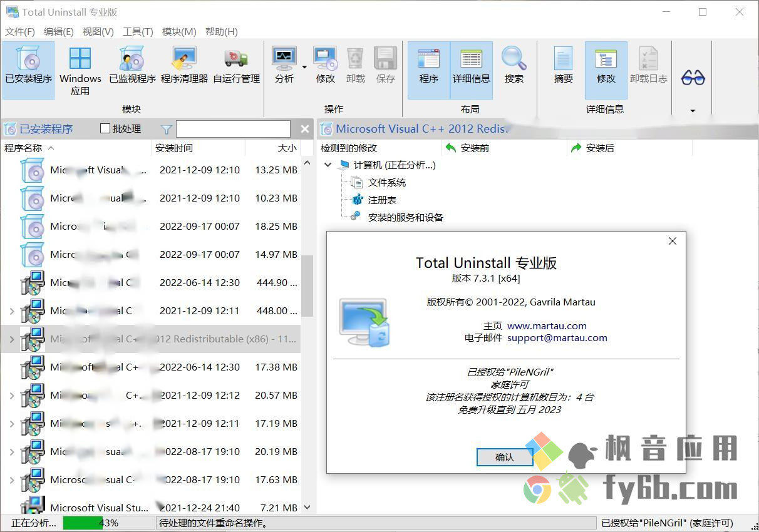Switch to the Windows 应用 module
Viewport: 759px width, 532px height.
point(80,70)
